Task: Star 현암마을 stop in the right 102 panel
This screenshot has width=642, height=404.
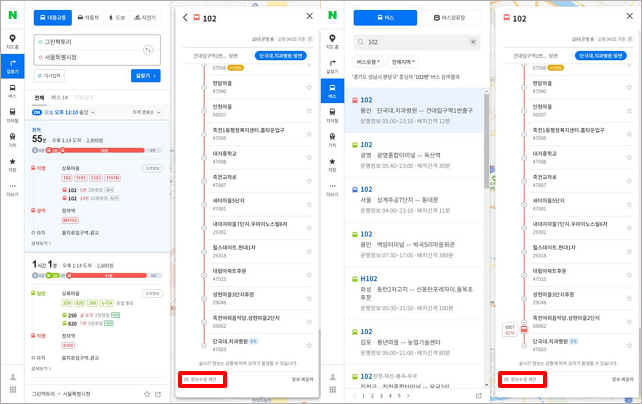Action: [x=629, y=87]
